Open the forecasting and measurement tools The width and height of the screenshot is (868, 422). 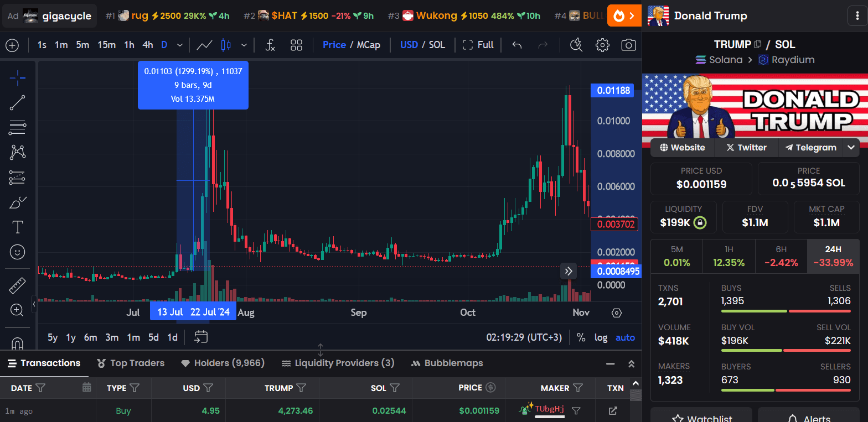(18, 178)
